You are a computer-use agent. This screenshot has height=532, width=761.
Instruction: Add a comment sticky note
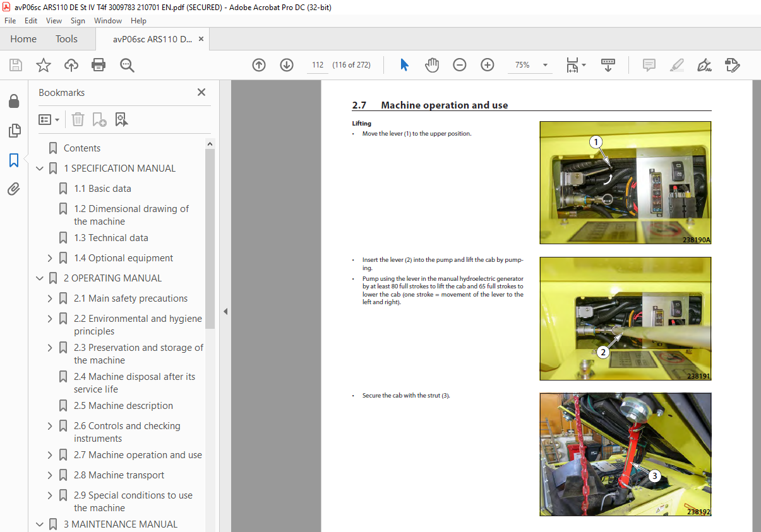(649, 65)
